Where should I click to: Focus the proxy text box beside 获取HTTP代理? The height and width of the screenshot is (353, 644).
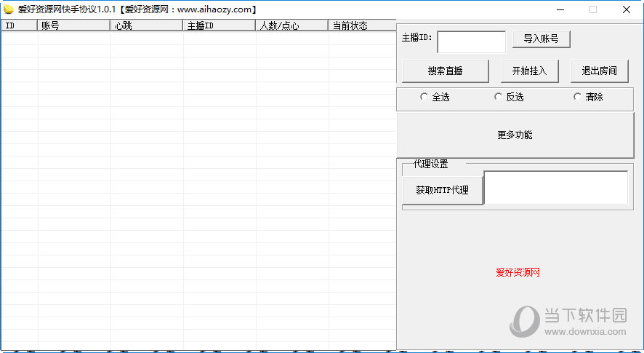(x=556, y=188)
